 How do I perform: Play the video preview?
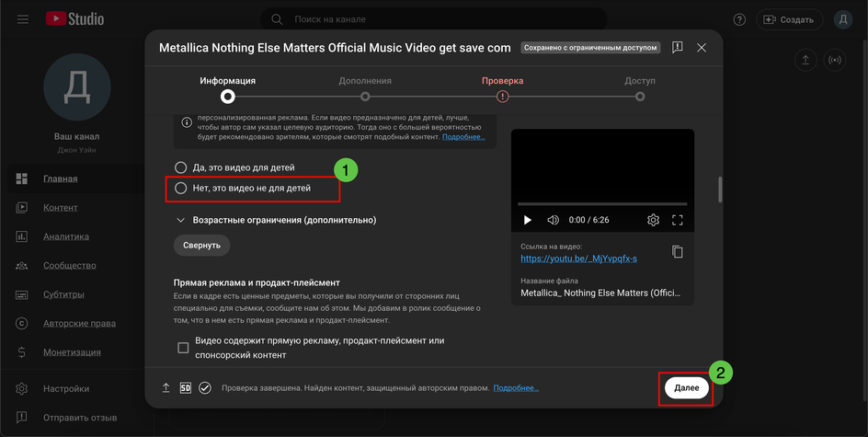click(527, 220)
